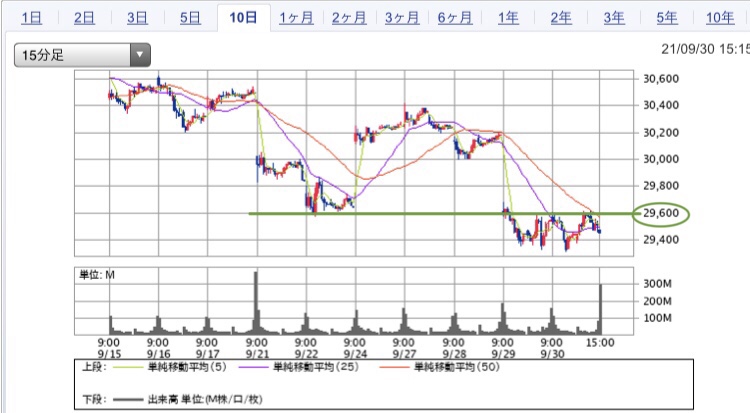Click the 9/21 date axis label
The width and height of the screenshot is (750, 413).
coord(257,354)
